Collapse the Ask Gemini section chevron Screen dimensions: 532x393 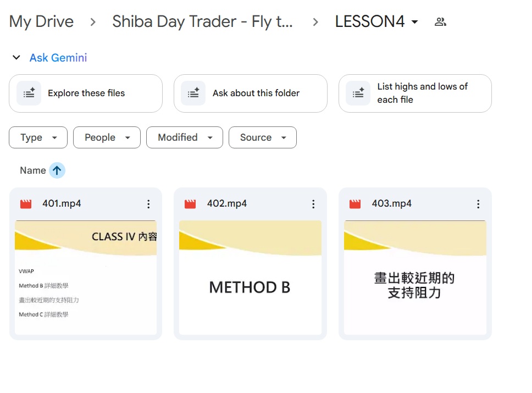[16, 57]
